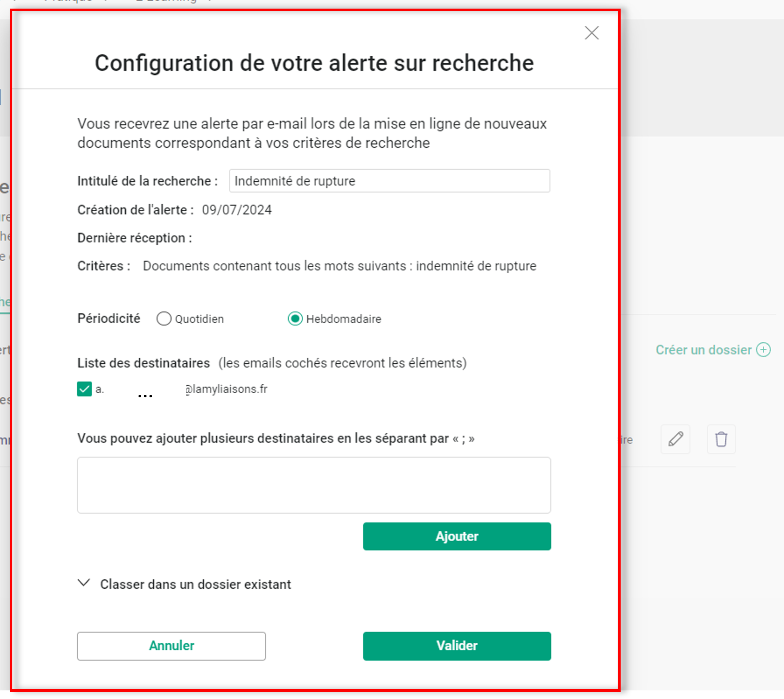Viewport: 784px width, 699px height.
Task: Select the Quotidien frequency option
Action: [164, 319]
